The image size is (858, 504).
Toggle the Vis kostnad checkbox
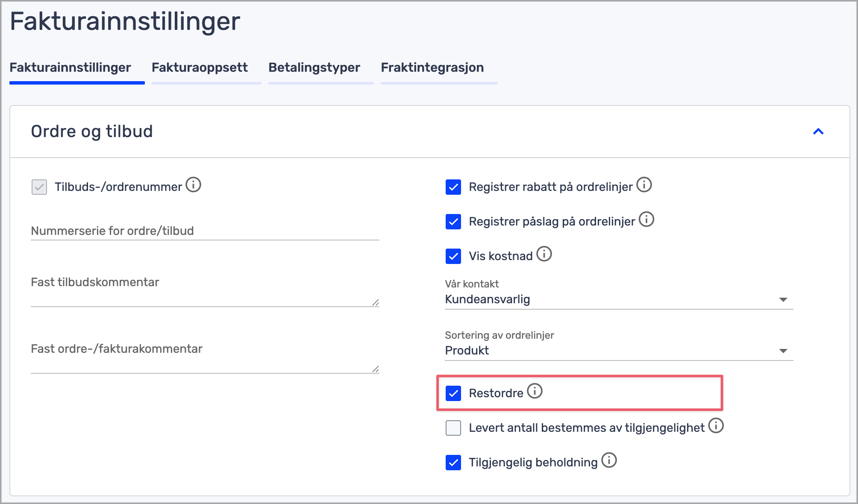tap(453, 256)
